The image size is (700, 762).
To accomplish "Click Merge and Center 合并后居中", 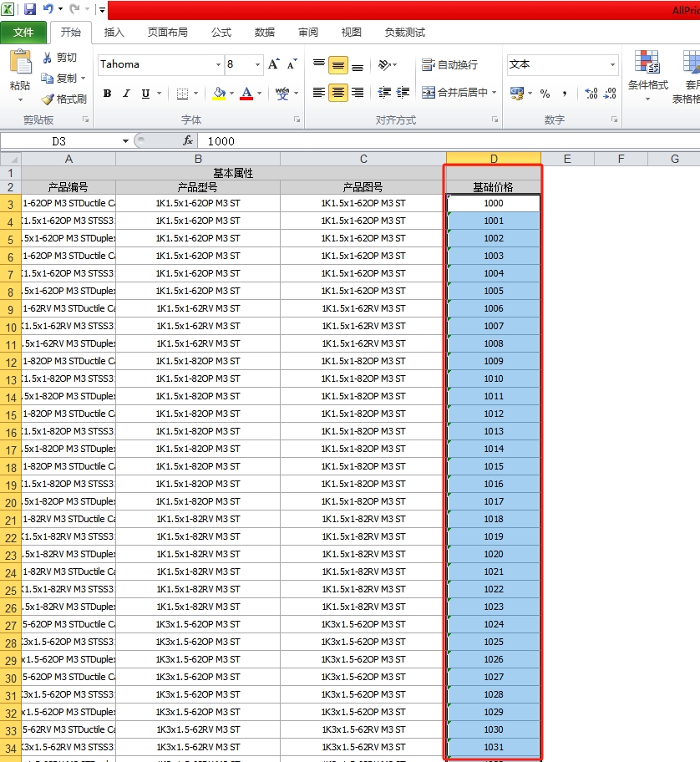I will click(454, 93).
